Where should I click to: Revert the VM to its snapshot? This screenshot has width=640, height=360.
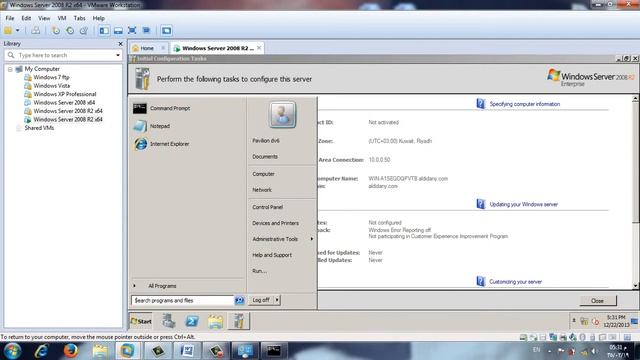(70, 31)
